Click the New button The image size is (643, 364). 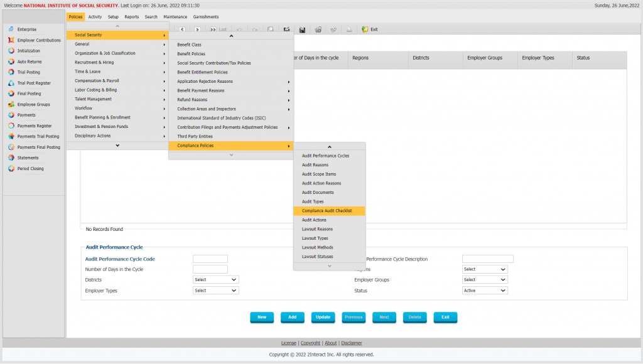tap(262, 317)
